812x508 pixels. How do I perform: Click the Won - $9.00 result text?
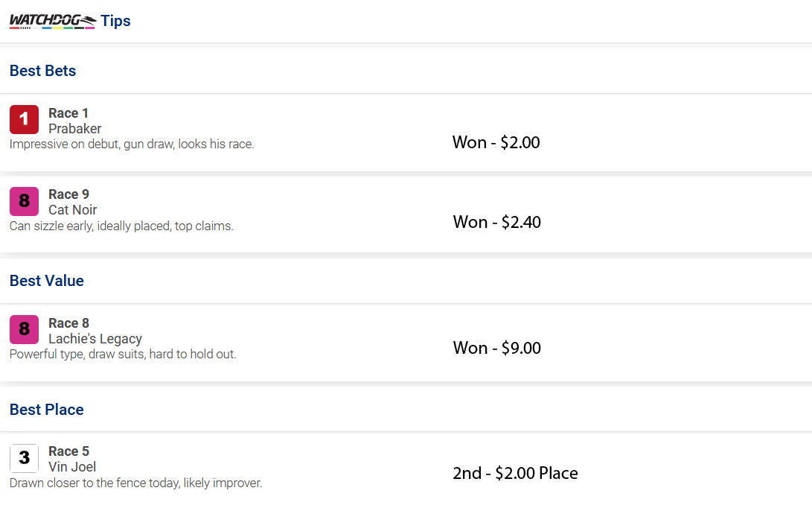coord(497,348)
